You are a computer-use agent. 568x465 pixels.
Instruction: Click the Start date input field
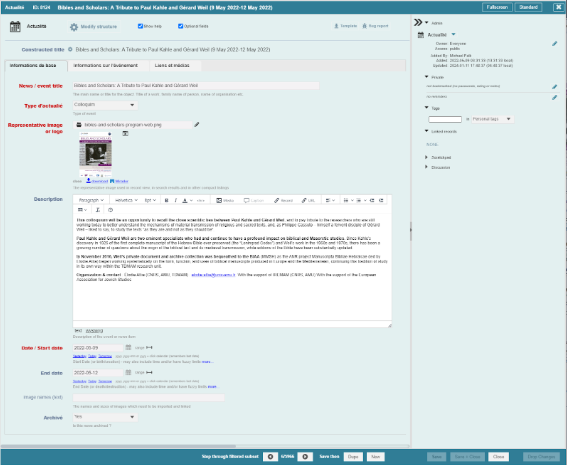click(97, 348)
